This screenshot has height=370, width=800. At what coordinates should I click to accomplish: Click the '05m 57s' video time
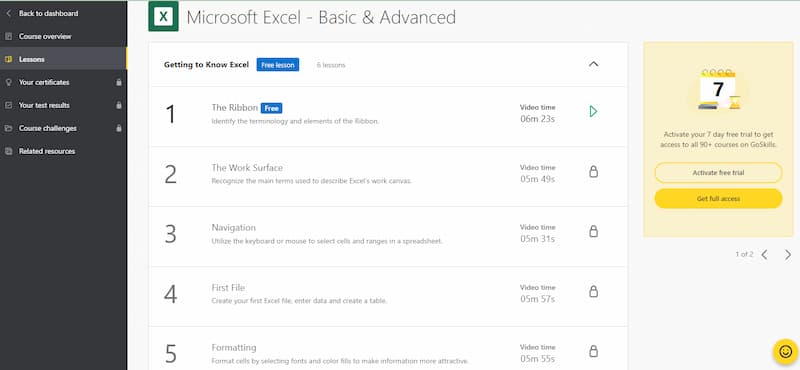pos(537,299)
